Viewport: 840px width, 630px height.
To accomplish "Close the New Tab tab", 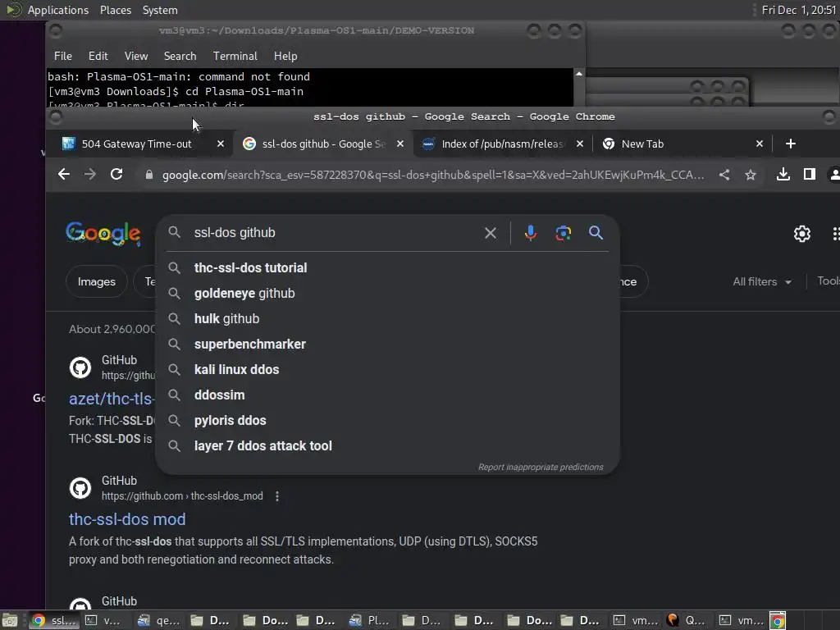I will 759,144.
